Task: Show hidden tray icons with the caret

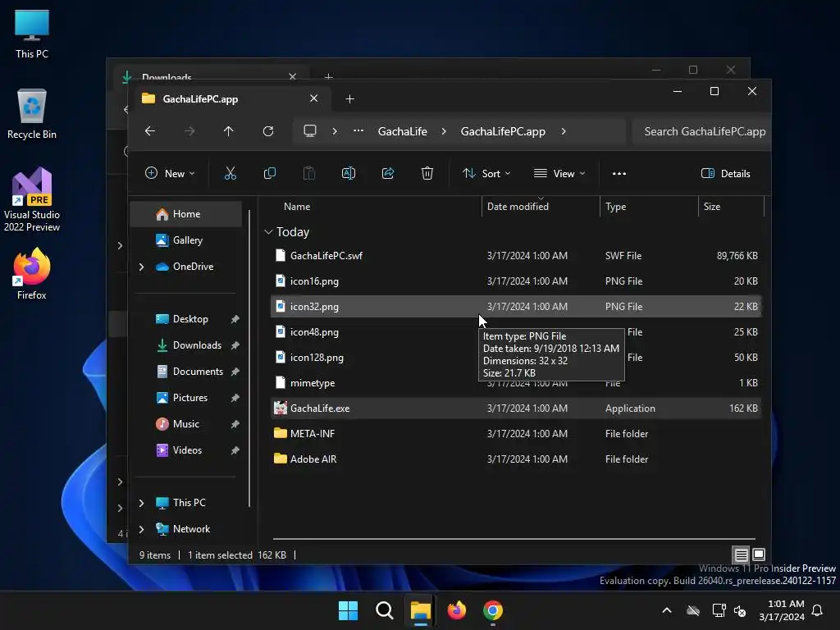Action: [666, 610]
